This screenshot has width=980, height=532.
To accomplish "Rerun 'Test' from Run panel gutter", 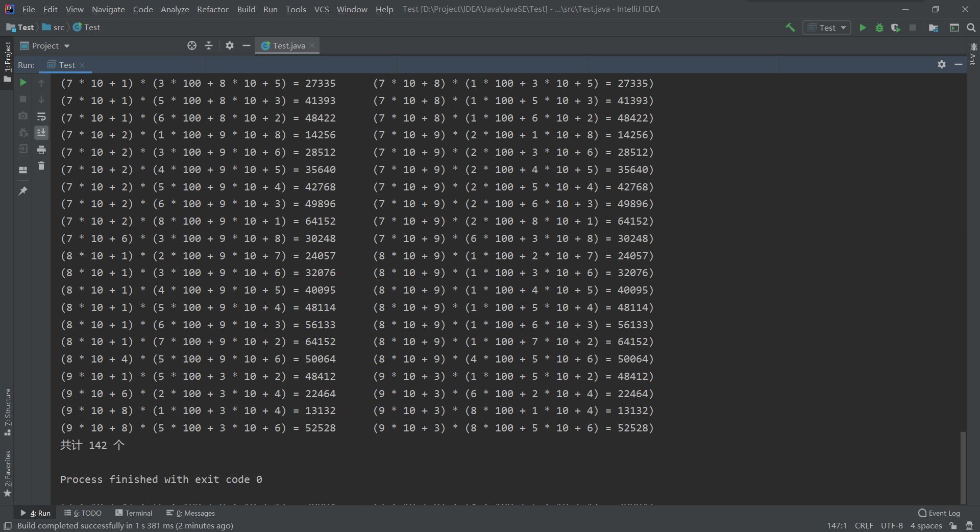I will point(23,82).
